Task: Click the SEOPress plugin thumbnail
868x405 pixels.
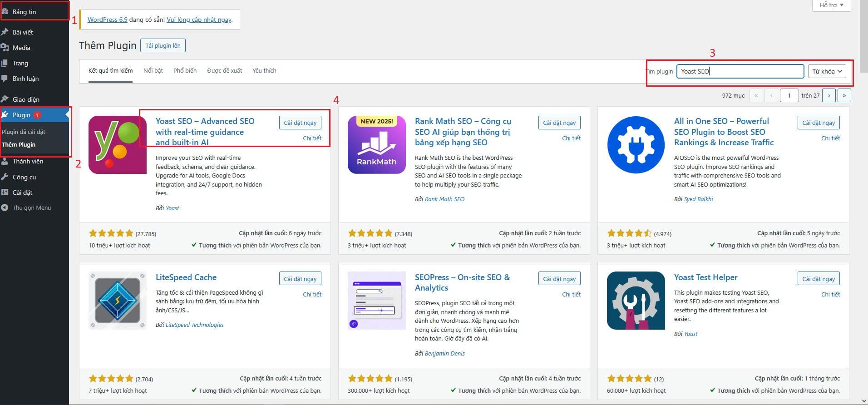Action: pyautogui.click(x=377, y=301)
